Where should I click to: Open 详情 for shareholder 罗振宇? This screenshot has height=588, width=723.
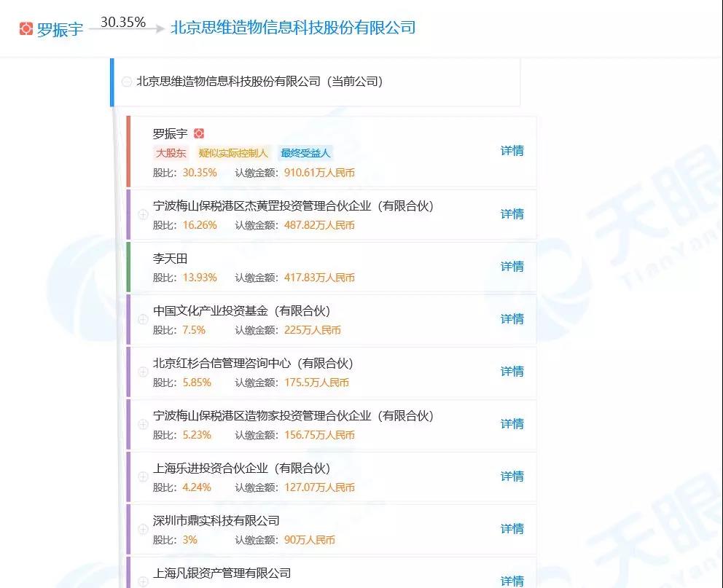[512, 151]
